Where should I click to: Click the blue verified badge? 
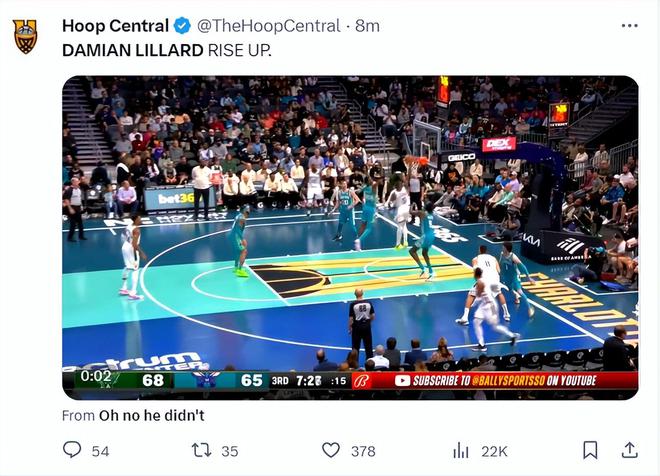182,26
